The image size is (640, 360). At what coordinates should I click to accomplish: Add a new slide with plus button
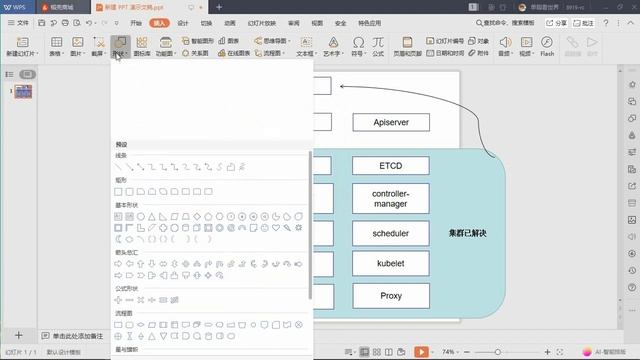pyautogui.click(x=18, y=336)
